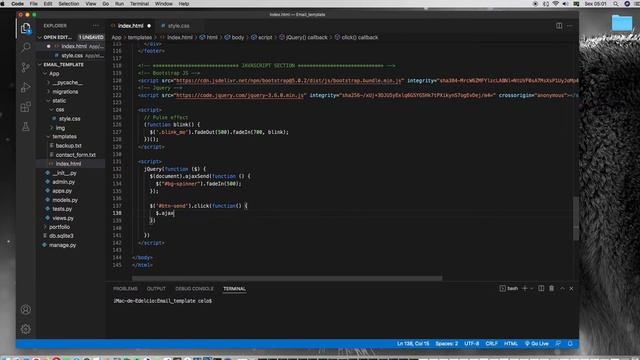Open the Help menu
640x360 pixels.
click(184, 4)
